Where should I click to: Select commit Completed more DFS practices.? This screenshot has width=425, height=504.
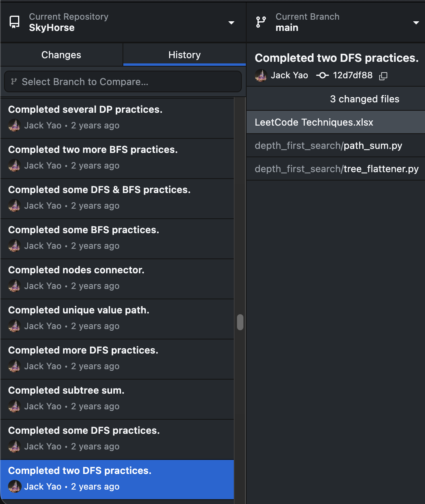(x=117, y=359)
